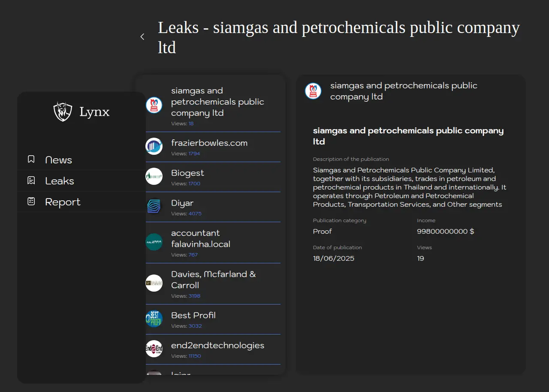Select the siamgas entry in leaks list
This screenshot has height=392, width=549.
pos(217,102)
